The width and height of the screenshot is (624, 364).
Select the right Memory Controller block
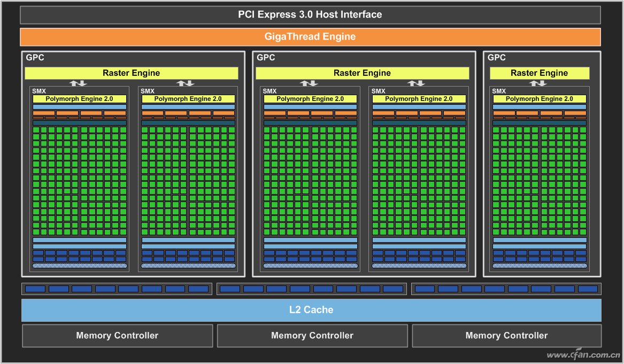tap(506, 336)
